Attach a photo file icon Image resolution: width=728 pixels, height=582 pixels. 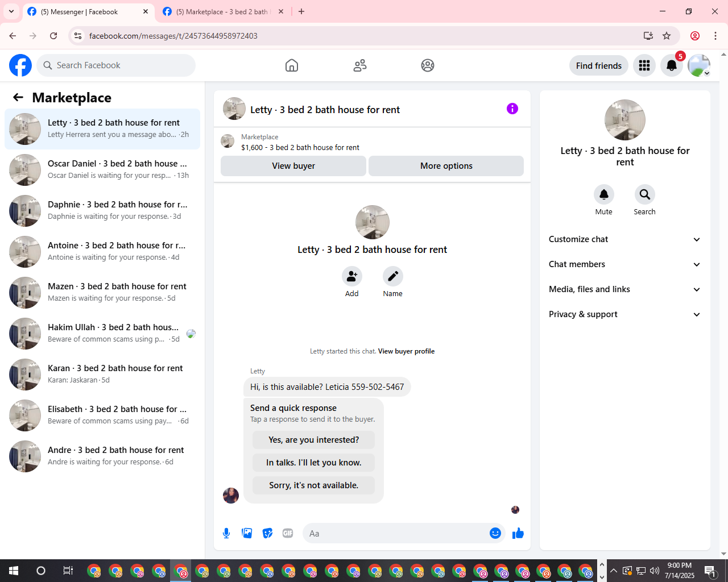(247, 533)
